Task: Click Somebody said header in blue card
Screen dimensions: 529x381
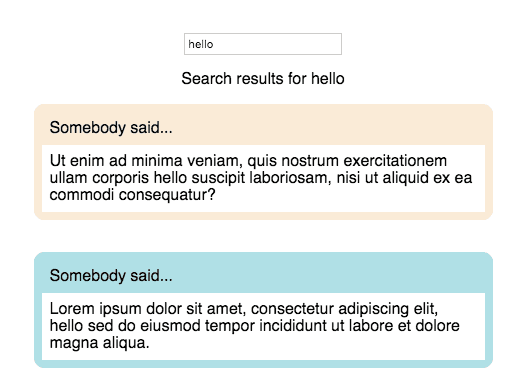Action: click(111, 276)
